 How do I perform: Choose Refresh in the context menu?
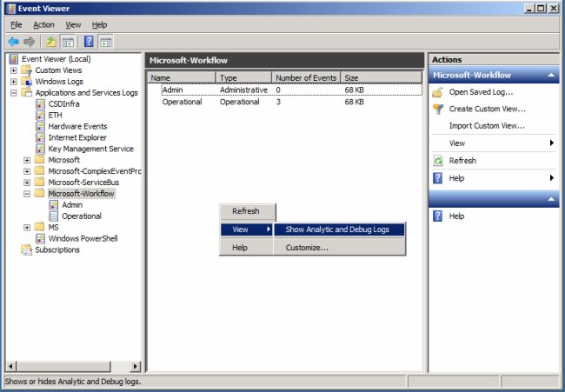click(247, 211)
